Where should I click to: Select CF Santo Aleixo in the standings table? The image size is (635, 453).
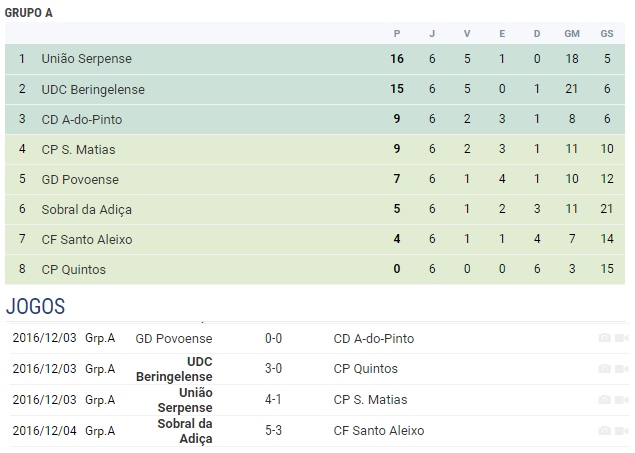[87, 239]
